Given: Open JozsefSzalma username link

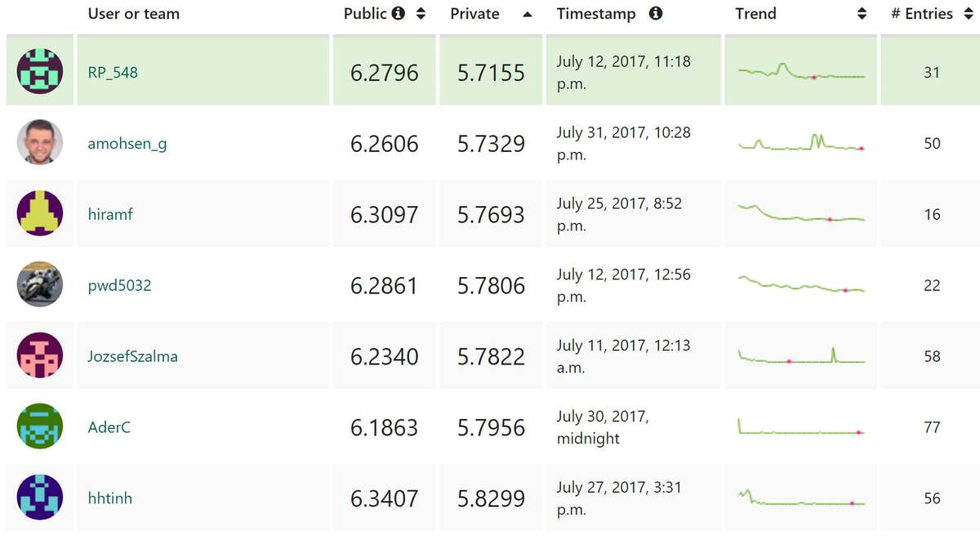Looking at the screenshot, I should point(133,356).
